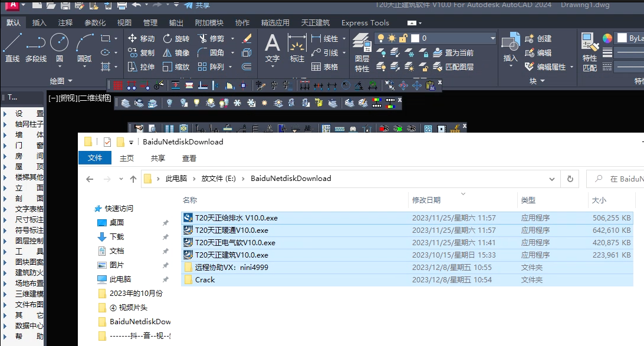Click Create block (创建)
The width and height of the screenshot is (644, 346).
(x=538, y=38)
